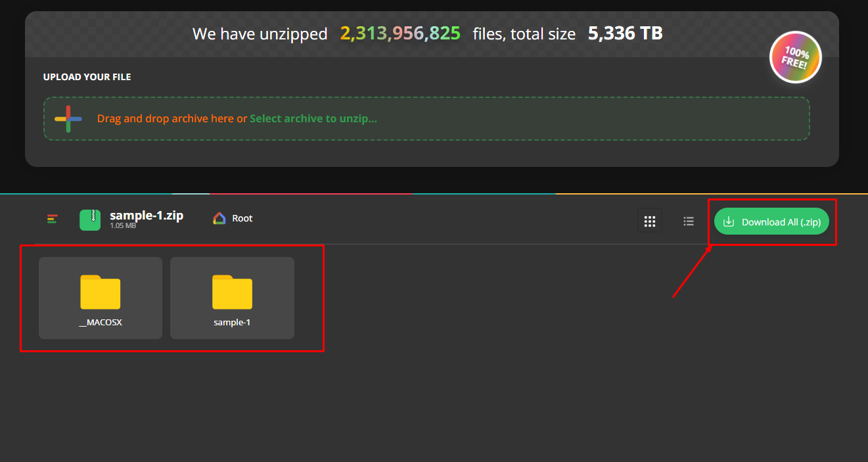Click the Select archive to unzip link
This screenshot has height=462, width=868.
click(313, 118)
